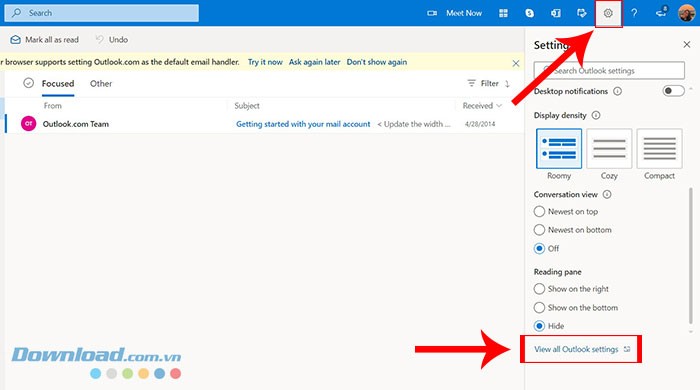700x390 pixels.
Task: Open the account profile picture
Action: (687, 13)
